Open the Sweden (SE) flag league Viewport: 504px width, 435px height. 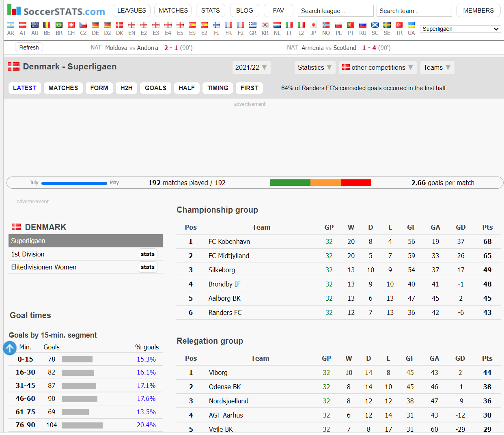tap(387, 25)
